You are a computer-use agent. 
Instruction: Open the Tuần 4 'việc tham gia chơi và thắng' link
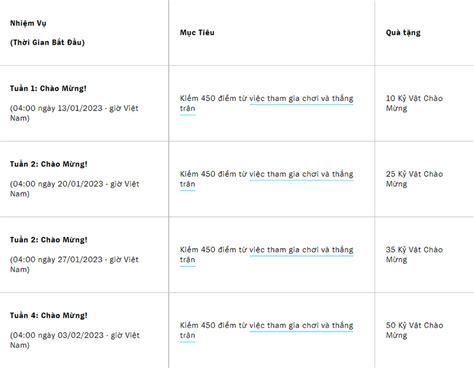tap(301, 326)
